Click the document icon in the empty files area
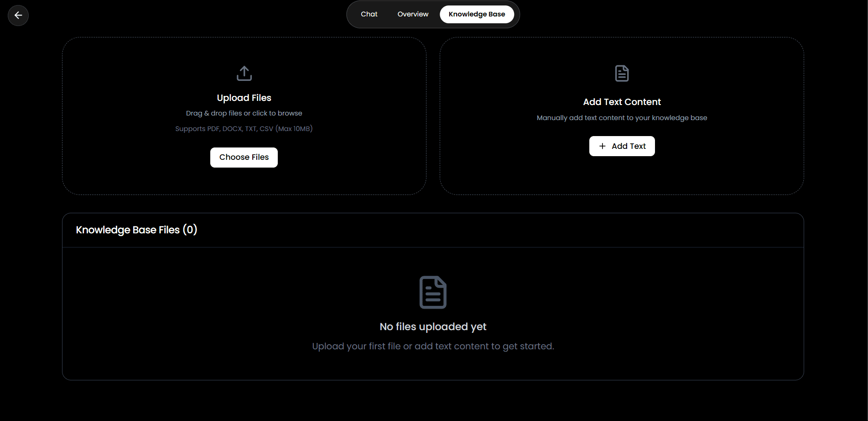 click(x=432, y=292)
